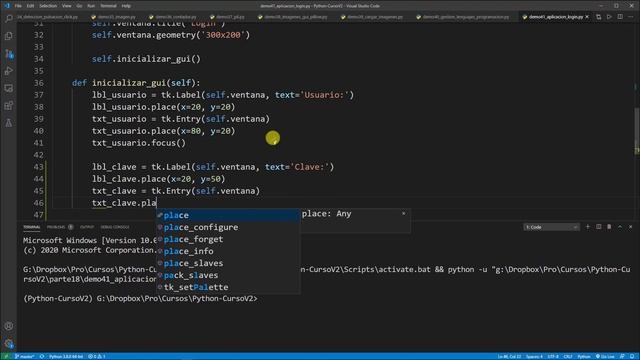
Task: Split the editor right
Action: 620,17
